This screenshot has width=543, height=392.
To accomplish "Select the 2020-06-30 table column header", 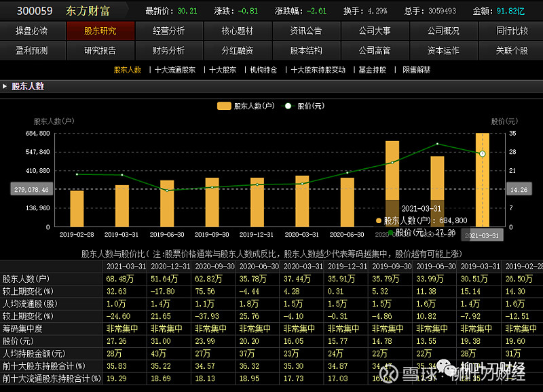I will click(x=259, y=267).
